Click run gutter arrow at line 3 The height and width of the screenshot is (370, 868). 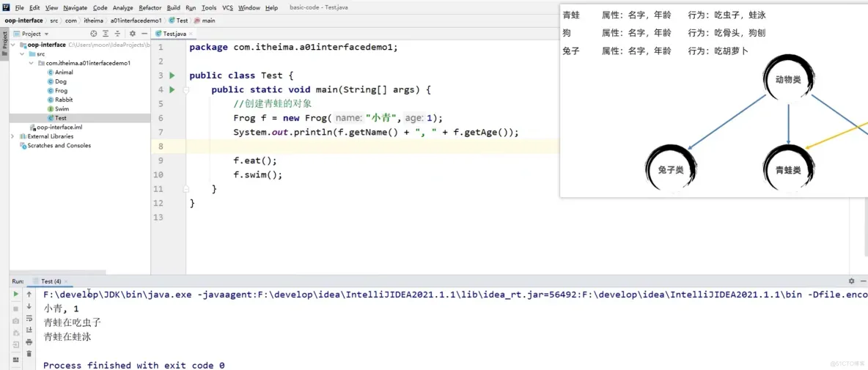tap(172, 75)
